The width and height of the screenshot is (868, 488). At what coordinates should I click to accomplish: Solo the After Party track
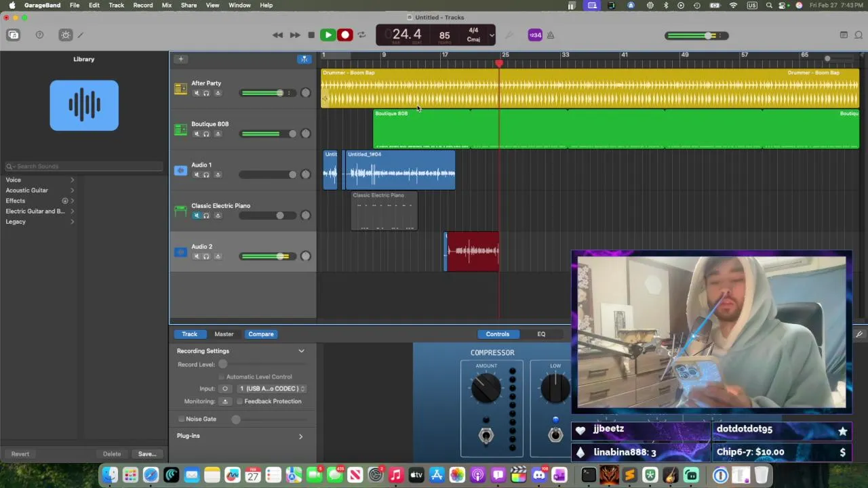[206, 93]
